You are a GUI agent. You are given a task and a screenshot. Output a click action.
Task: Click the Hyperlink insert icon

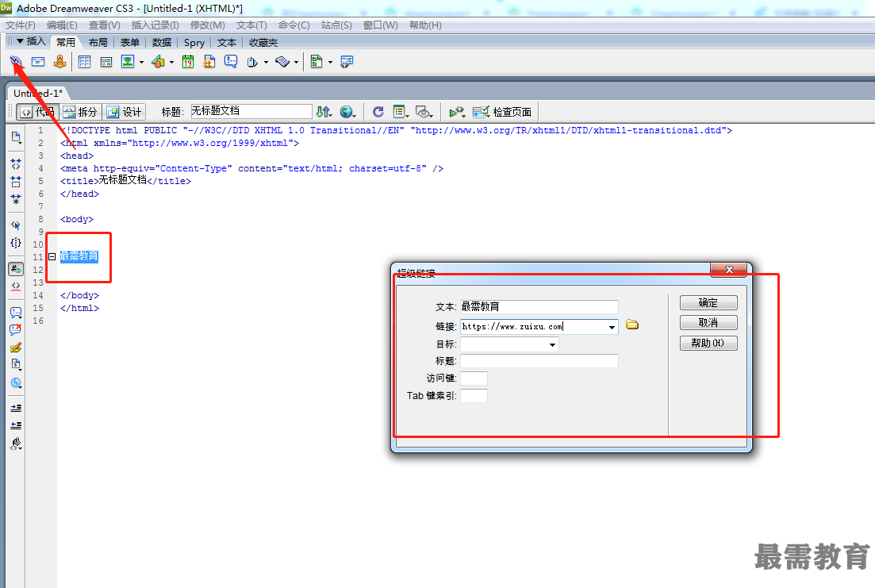[x=16, y=61]
